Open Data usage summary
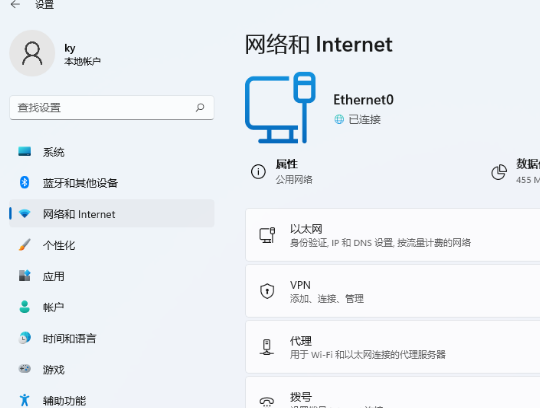The height and width of the screenshot is (408, 540). [x=515, y=171]
